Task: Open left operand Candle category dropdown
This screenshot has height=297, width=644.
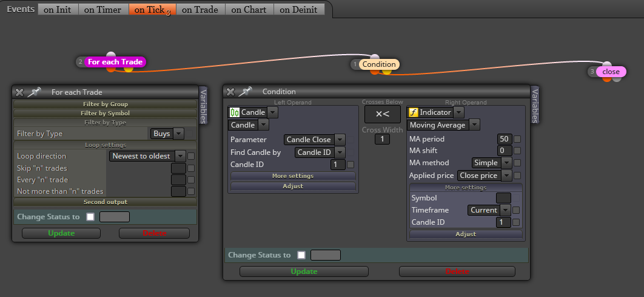Action: [x=253, y=112]
